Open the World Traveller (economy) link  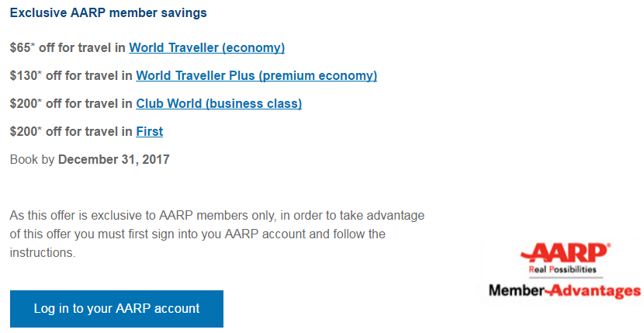[x=206, y=48]
